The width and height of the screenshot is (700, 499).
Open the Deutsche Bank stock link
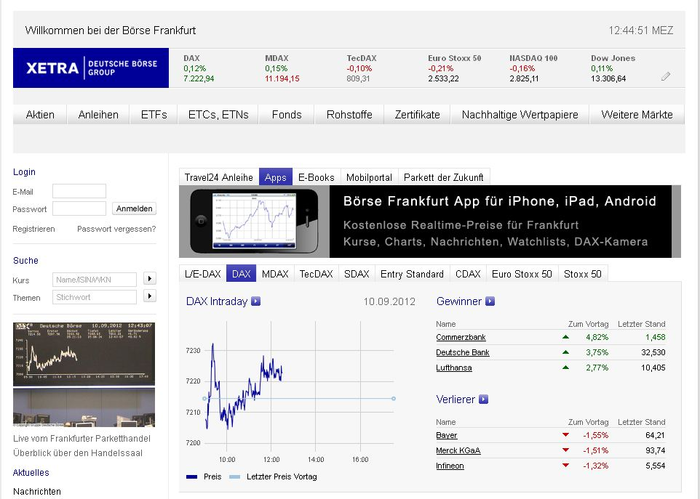click(462, 353)
